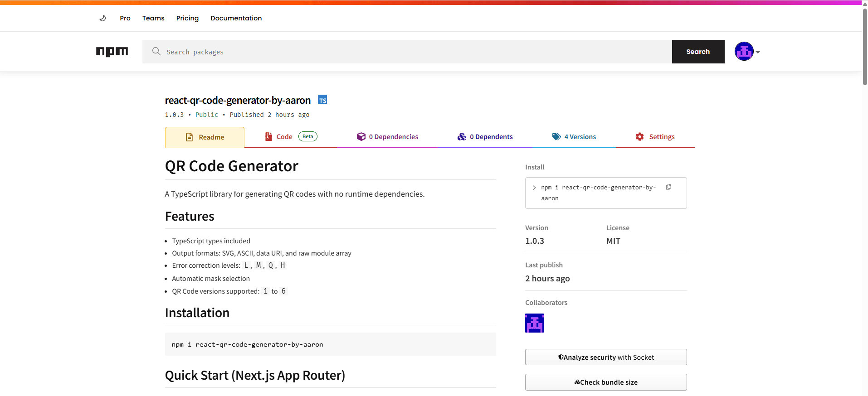Copy the npm install command
Viewport: 868px width, 396px height.
pos(668,187)
